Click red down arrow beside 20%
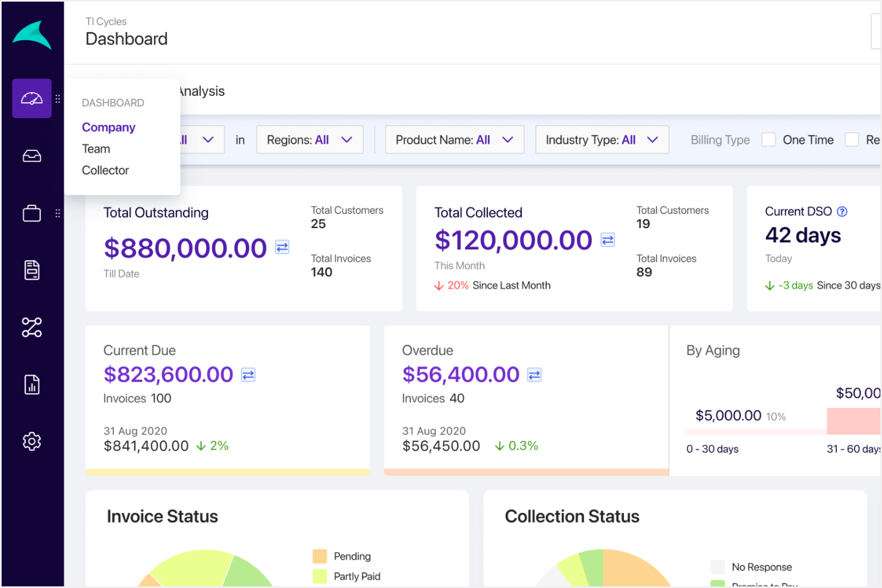Screen dimensions: 882x588 (439, 286)
